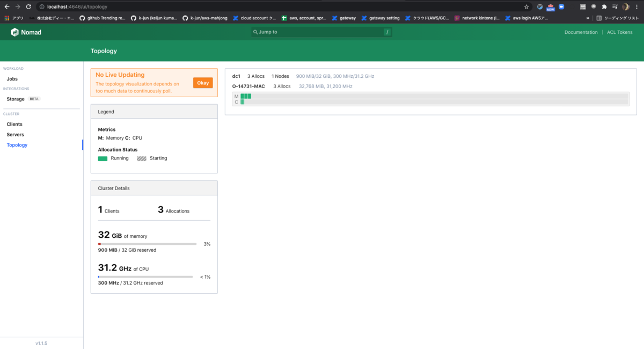This screenshot has height=349, width=644.
Task: Click the site info icon in address bar
Action: tap(42, 7)
